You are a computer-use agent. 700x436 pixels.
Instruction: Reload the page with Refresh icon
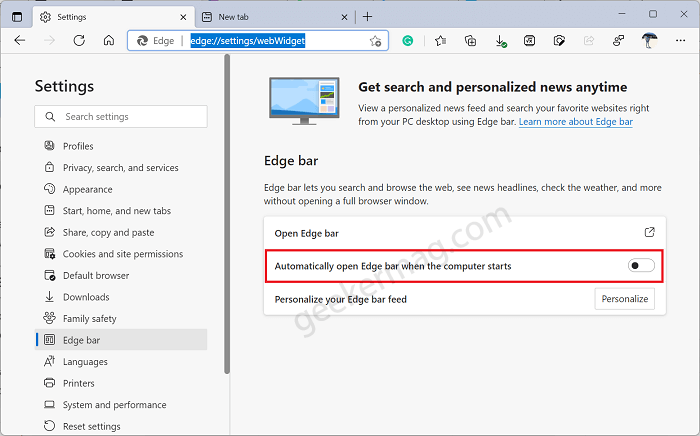79,41
